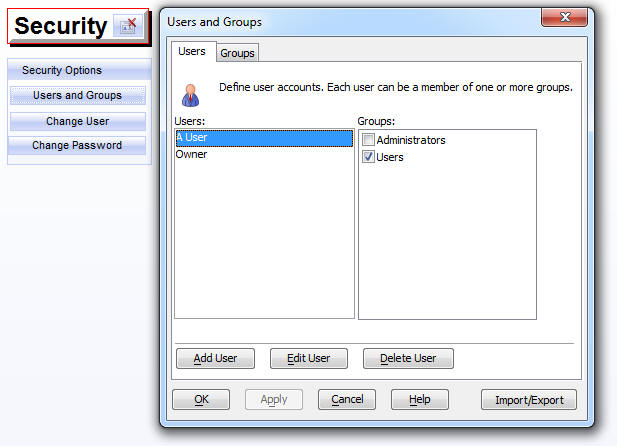The width and height of the screenshot is (617, 446).
Task: Select Owner in the Users list
Action: (x=192, y=155)
